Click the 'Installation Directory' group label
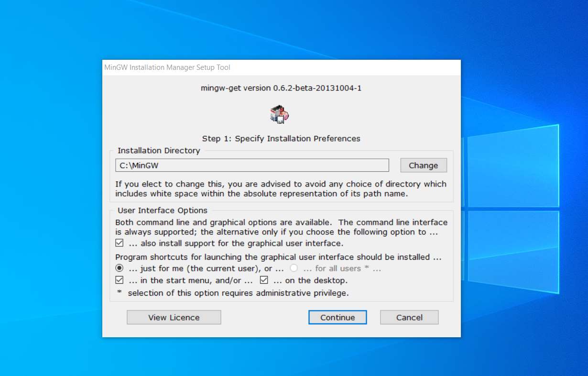 pyautogui.click(x=159, y=151)
